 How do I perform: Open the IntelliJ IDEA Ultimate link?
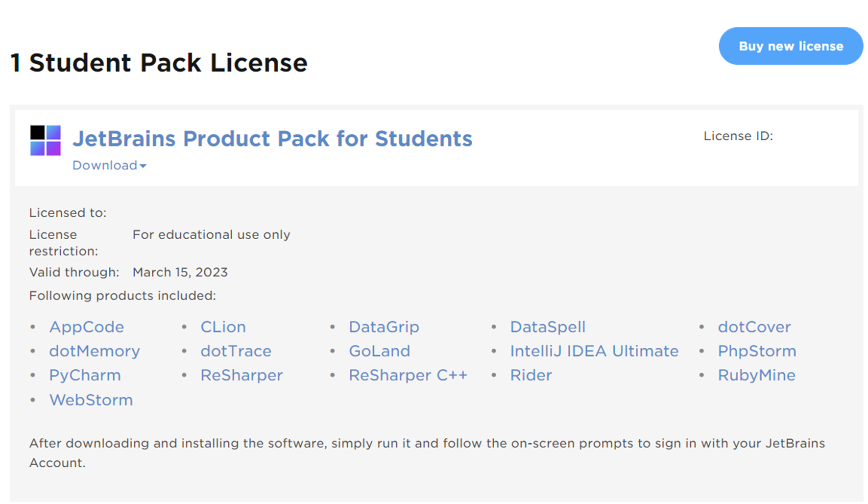coord(594,351)
